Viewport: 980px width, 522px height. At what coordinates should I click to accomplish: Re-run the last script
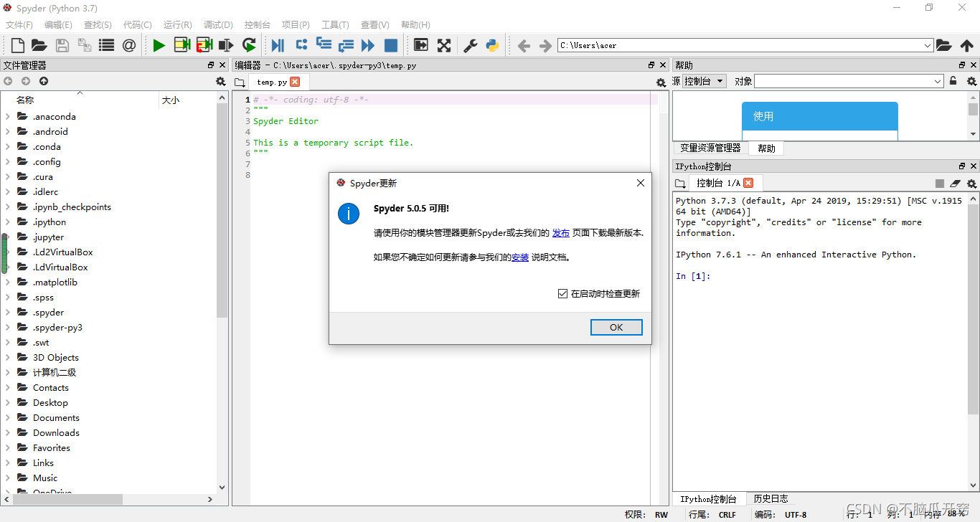[249, 45]
